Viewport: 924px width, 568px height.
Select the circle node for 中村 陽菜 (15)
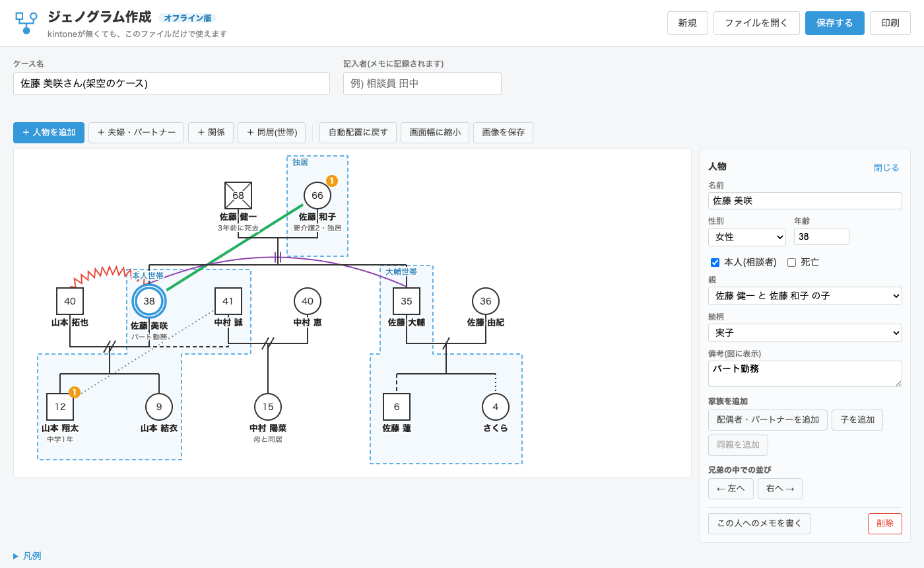(268, 407)
